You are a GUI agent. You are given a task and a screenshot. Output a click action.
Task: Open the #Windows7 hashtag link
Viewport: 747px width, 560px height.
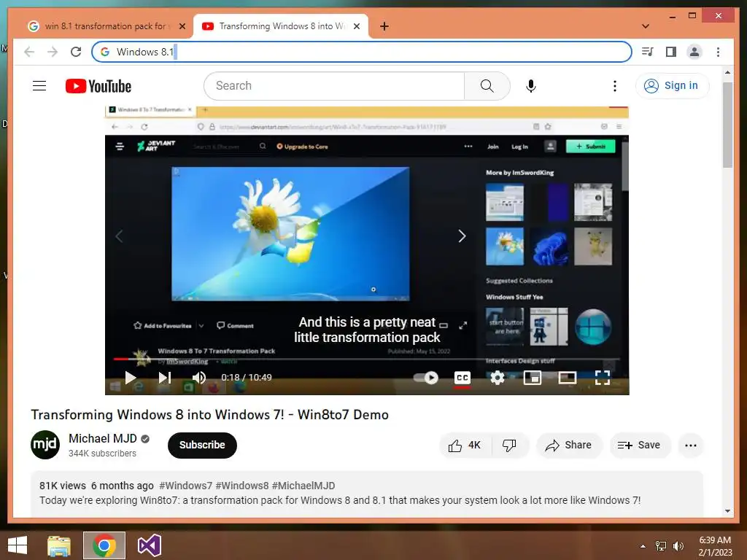[x=186, y=486]
